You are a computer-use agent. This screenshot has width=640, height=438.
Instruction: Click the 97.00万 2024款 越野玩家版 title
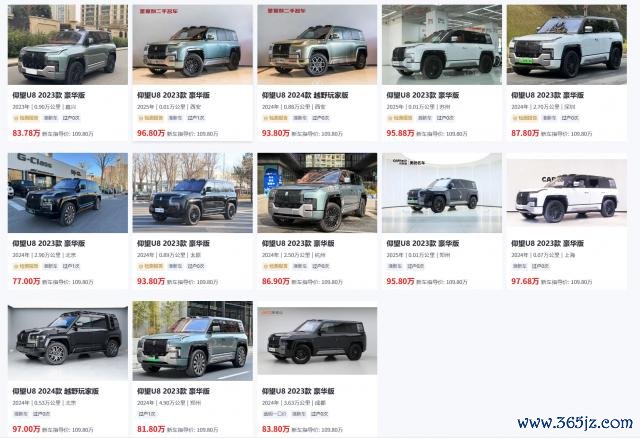(x=56, y=391)
